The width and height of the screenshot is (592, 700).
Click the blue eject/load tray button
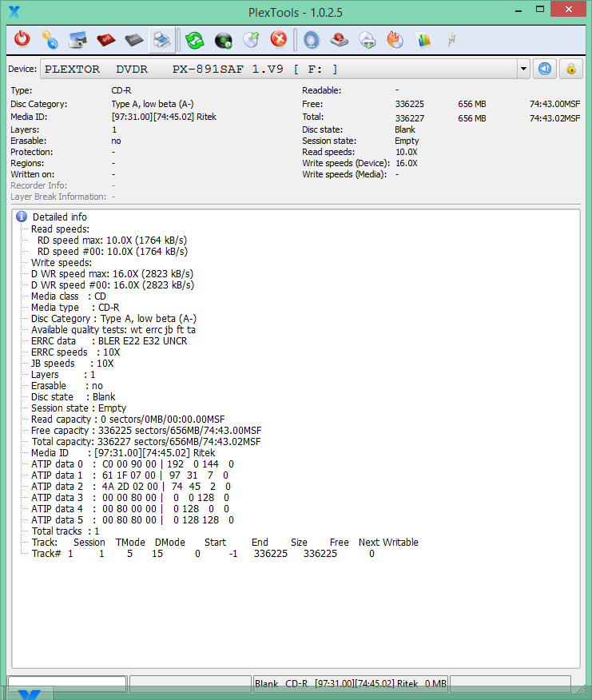545,70
